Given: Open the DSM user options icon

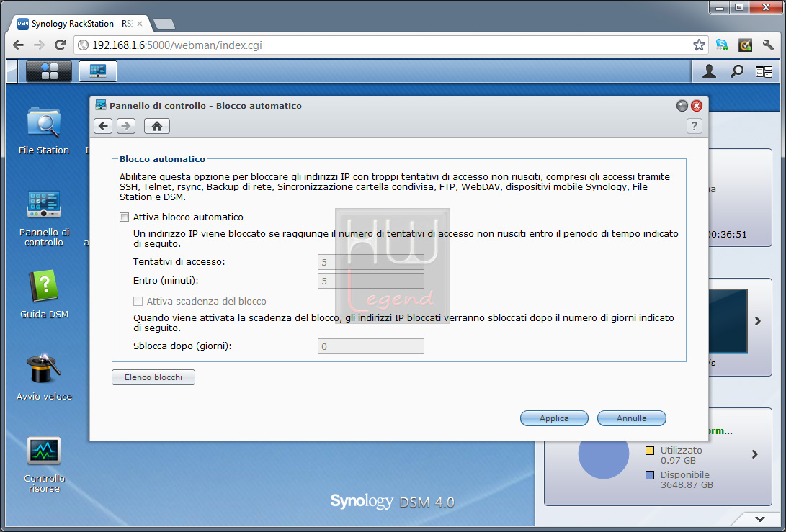Looking at the screenshot, I should 710,71.
